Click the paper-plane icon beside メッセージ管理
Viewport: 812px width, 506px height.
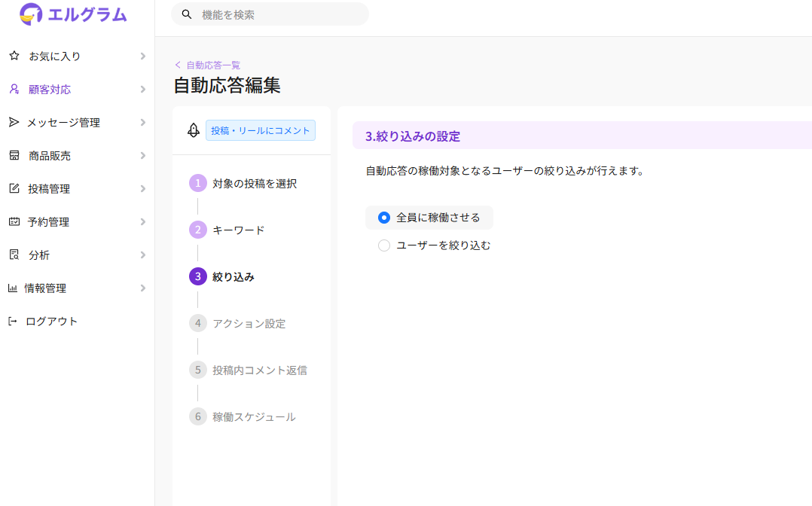point(14,122)
